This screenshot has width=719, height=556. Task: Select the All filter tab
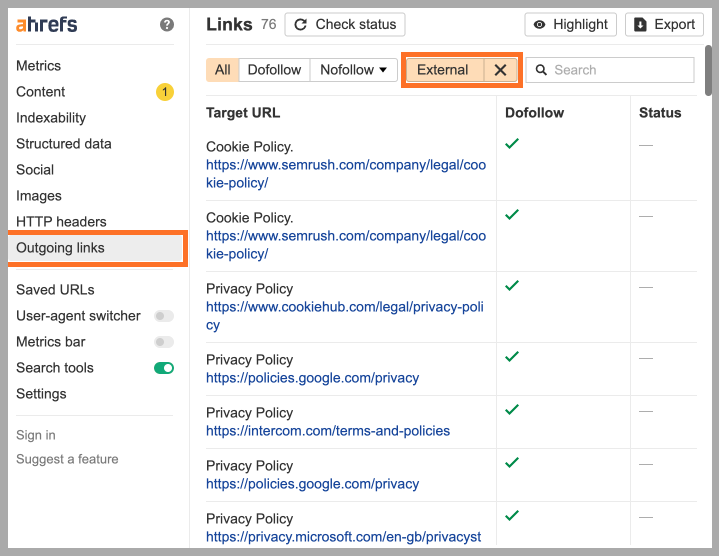click(x=222, y=70)
